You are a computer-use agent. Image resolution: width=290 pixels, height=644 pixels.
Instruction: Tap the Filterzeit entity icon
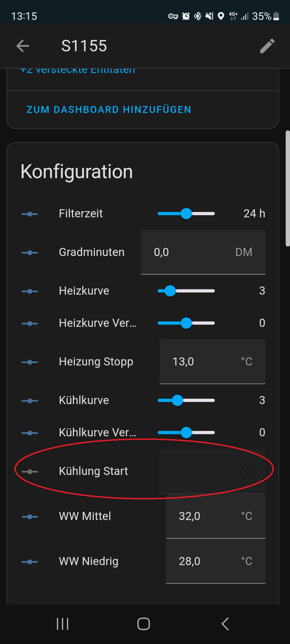click(x=30, y=214)
